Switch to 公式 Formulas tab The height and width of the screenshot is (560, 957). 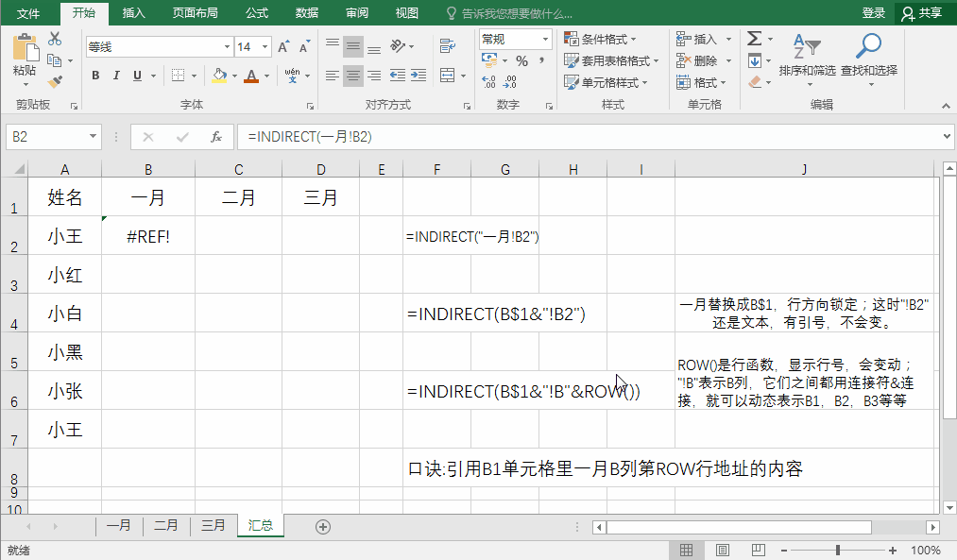pyautogui.click(x=257, y=13)
